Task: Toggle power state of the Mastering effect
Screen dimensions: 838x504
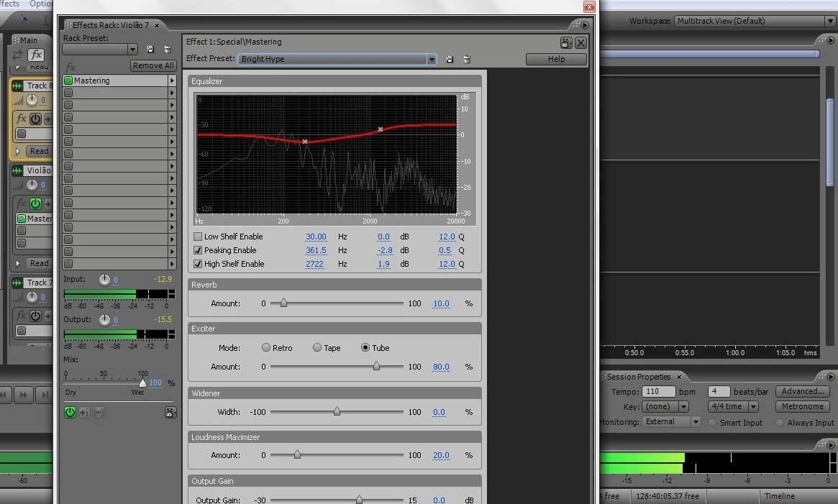Action: pos(68,81)
